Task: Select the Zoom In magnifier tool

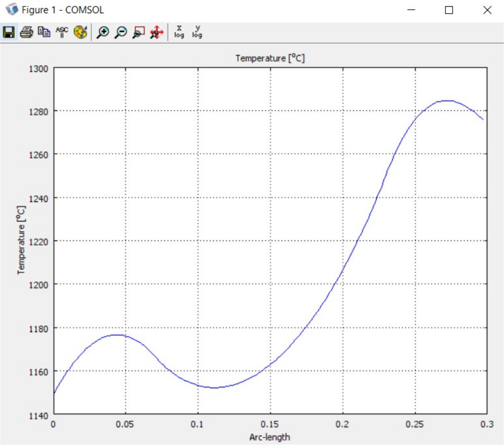Action: coord(103,33)
